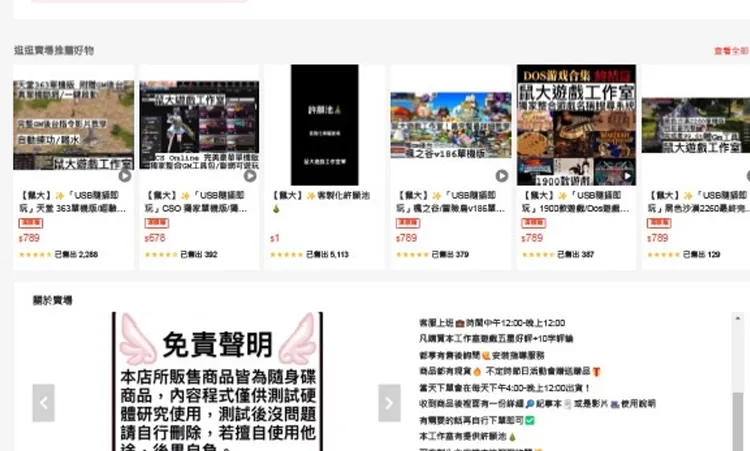Click 已售出 129 sold count
This screenshot has height=451, width=750.
pos(701,254)
